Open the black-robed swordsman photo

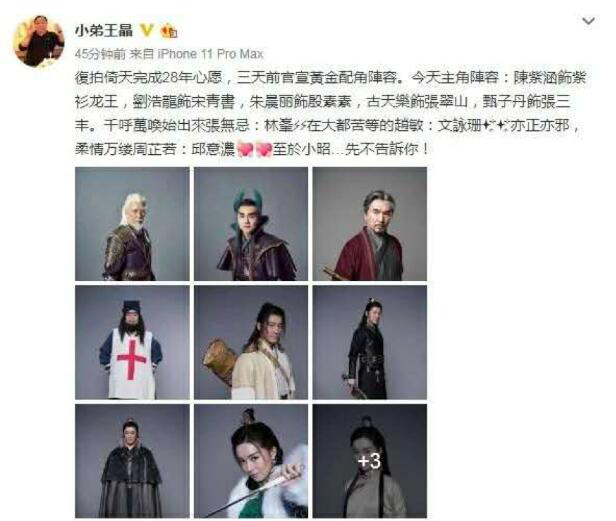point(369,342)
